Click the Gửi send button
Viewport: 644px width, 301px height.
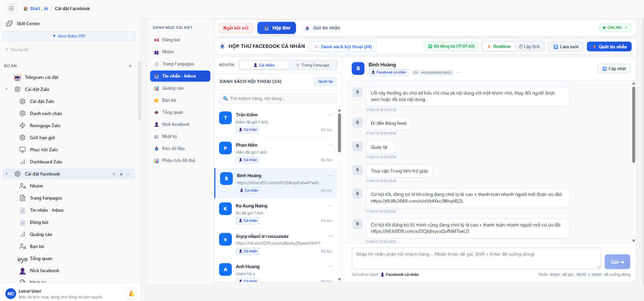pyautogui.click(x=617, y=262)
